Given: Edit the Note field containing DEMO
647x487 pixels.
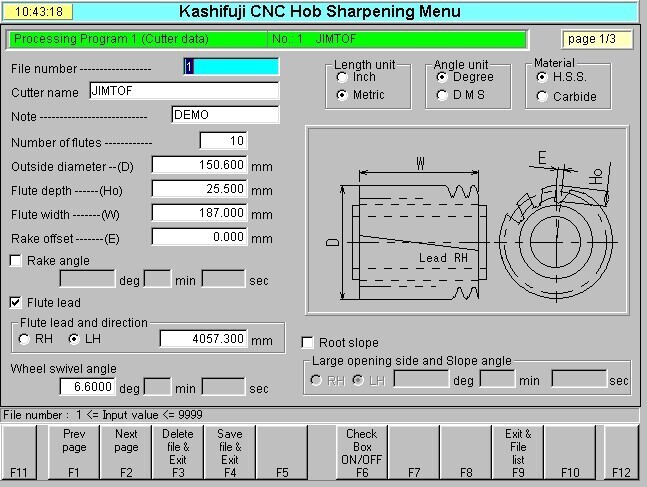Looking at the screenshot, I should point(225,114).
